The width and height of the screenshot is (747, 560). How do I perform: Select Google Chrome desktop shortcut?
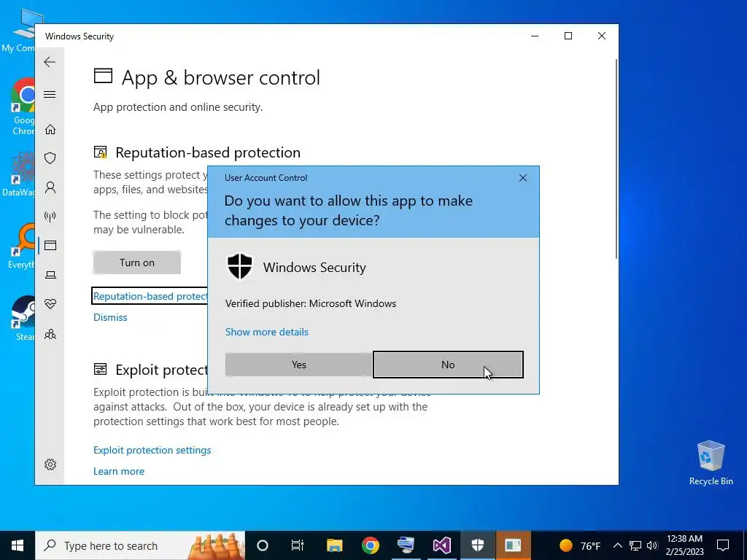23,106
